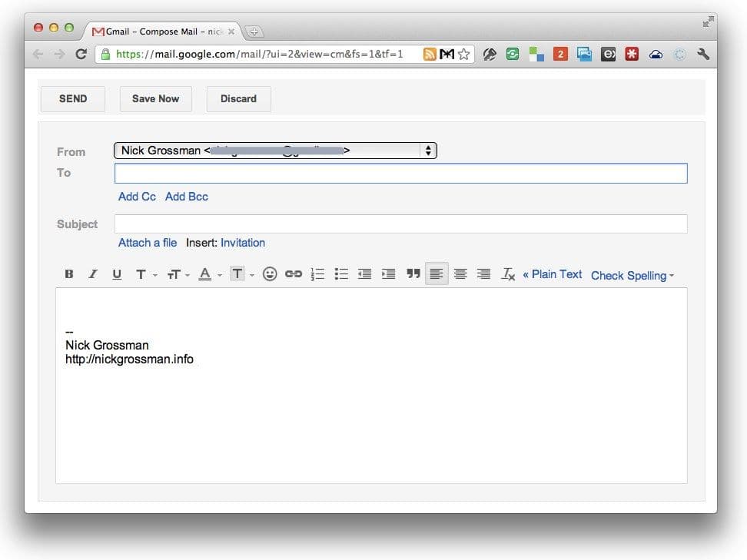Viewport: 747px width, 560px height.
Task: Apply blockquote formatting
Action: pyautogui.click(x=413, y=274)
